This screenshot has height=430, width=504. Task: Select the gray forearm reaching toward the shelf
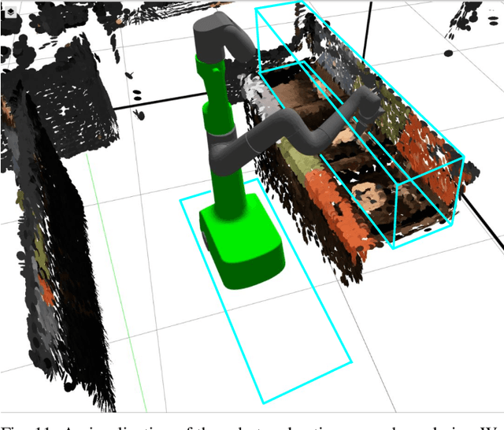pos(315,120)
